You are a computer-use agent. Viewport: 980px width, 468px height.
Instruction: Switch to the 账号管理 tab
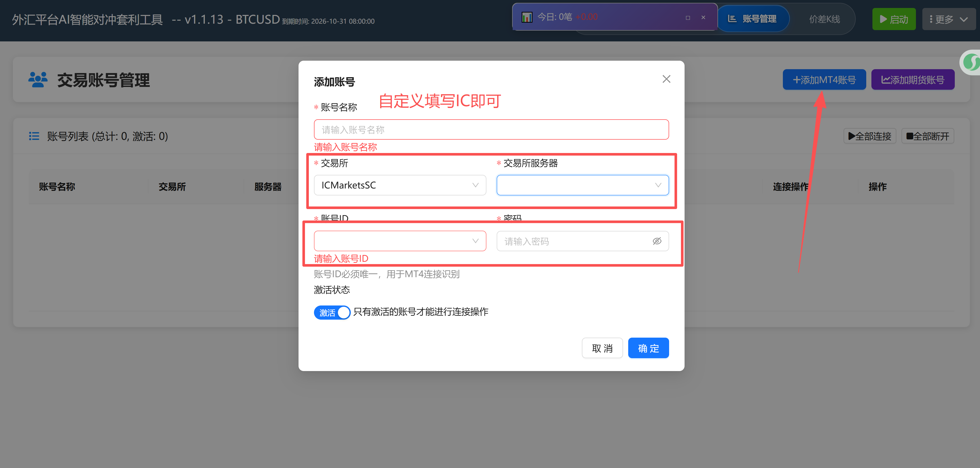pos(752,19)
